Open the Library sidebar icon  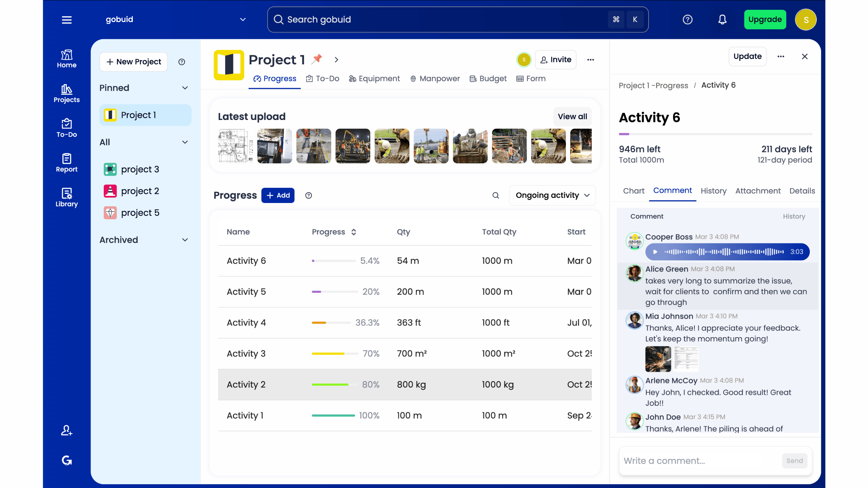(x=66, y=197)
